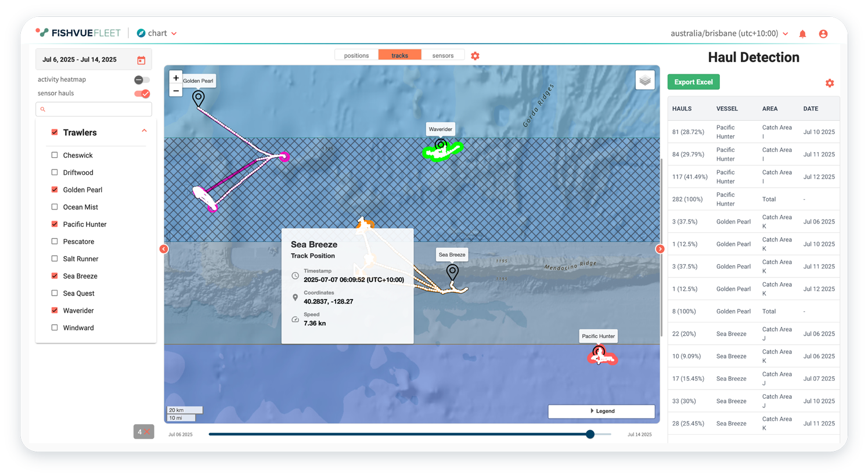Open track view settings gear icon
The height and width of the screenshot is (476, 868).
click(x=475, y=56)
